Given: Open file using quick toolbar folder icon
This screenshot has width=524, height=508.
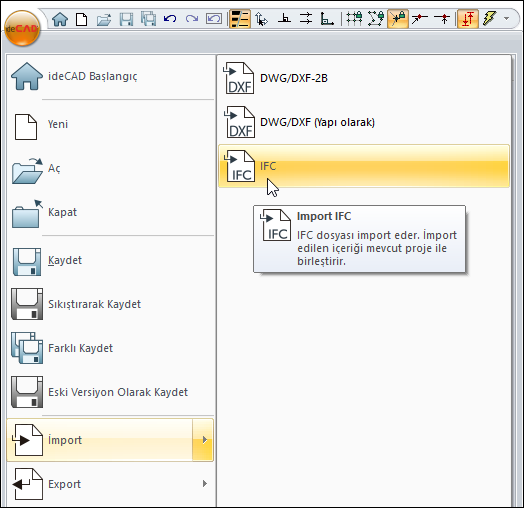Looking at the screenshot, I should 104,19.
